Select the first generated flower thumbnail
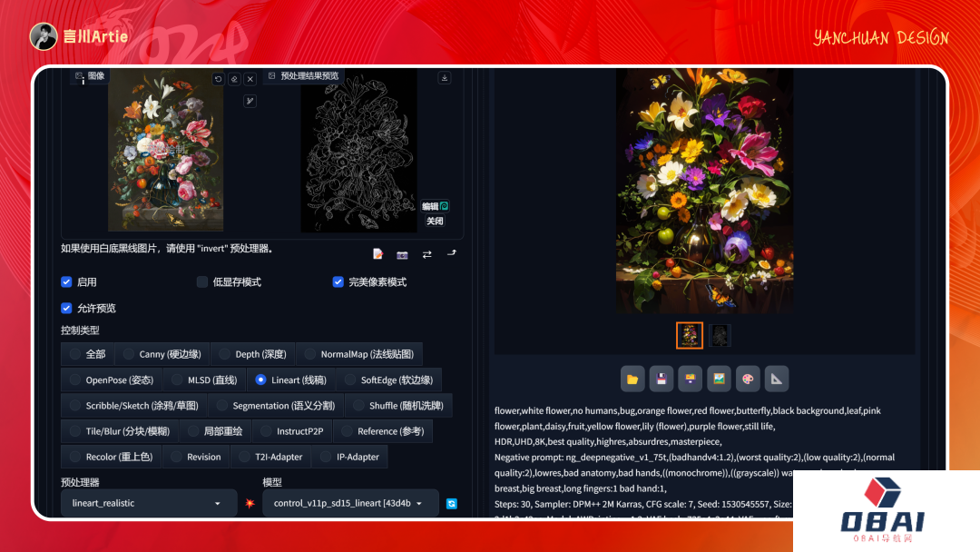Image resolution: width=980 pixels, height=552 pixels. pos(690,336)
